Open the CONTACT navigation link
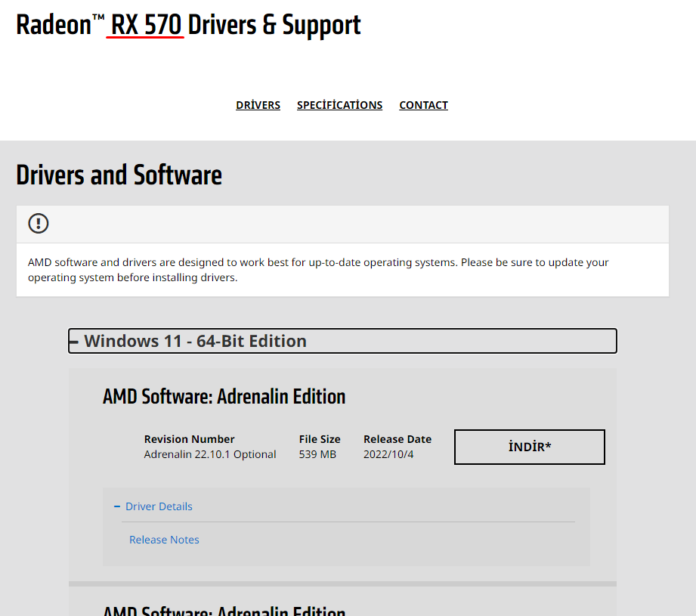This screenshot has height=616, width=696. (423, 105)
